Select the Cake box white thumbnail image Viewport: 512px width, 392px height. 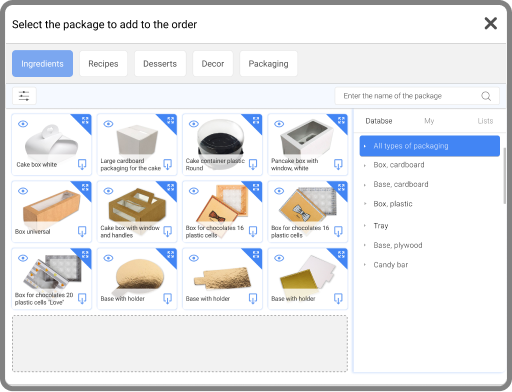coord(51,142)
